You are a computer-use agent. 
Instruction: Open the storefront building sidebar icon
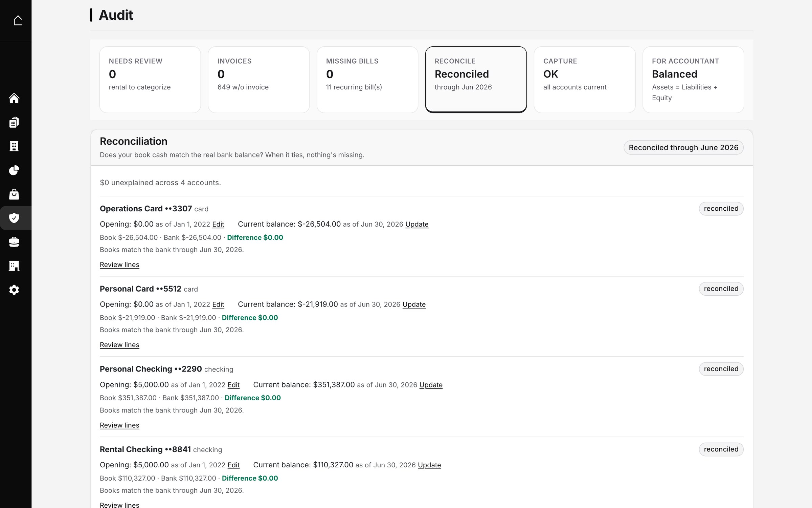(x=14, y=266)
